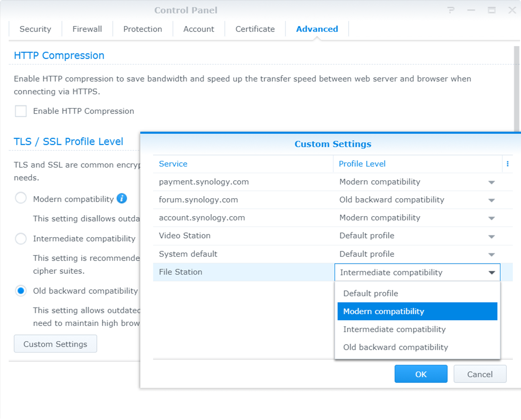Click the help icon in the title bar

[x=451, y=10]
